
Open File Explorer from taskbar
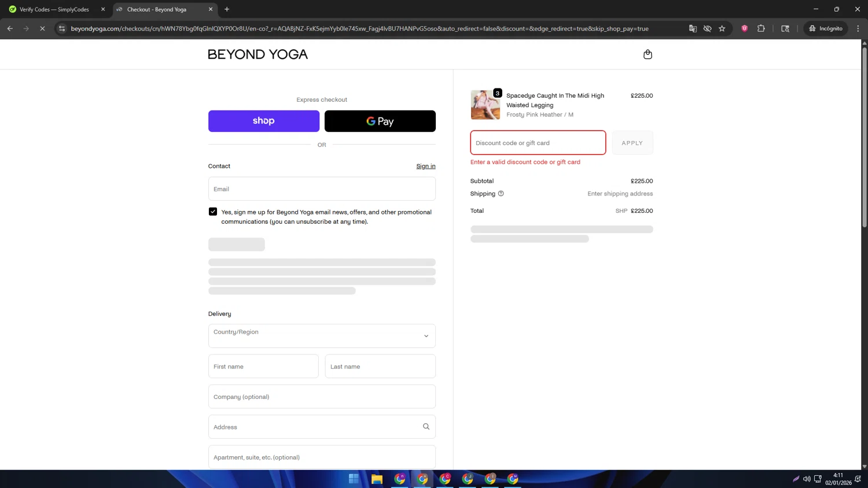[x=377, y=479]
